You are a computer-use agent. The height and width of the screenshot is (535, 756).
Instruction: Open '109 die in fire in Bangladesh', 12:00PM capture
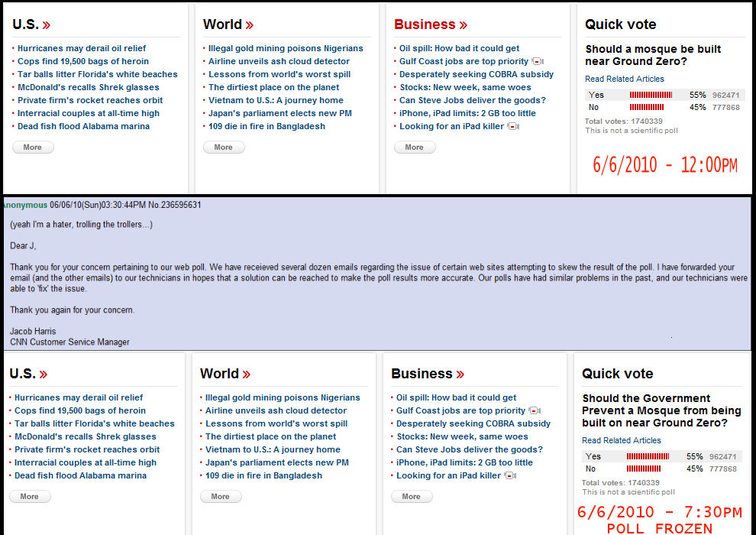point(267,126)
